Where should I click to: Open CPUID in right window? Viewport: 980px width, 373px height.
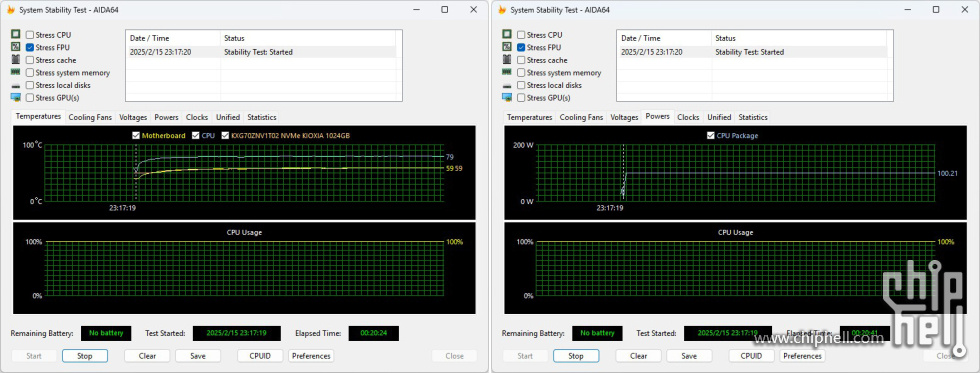coord(752,356)
